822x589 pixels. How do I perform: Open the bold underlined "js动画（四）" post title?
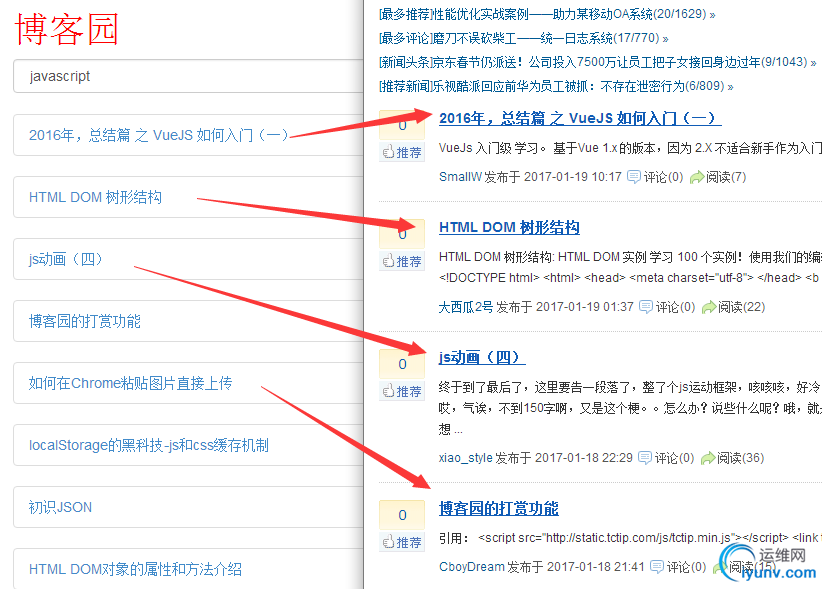click(482, 357)
